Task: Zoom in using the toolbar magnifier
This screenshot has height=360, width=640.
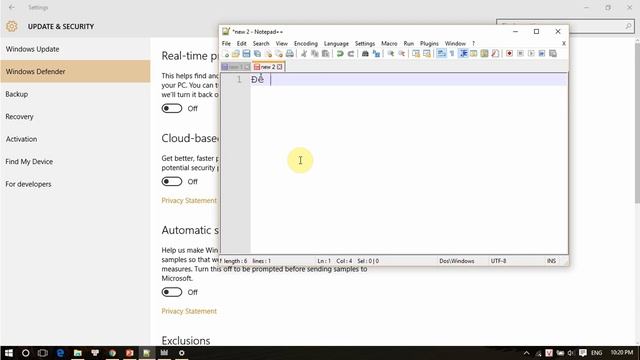Action: point(391,53)
